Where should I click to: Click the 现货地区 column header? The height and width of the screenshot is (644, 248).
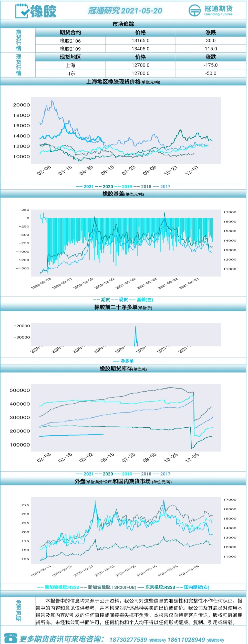pos(70,57)
